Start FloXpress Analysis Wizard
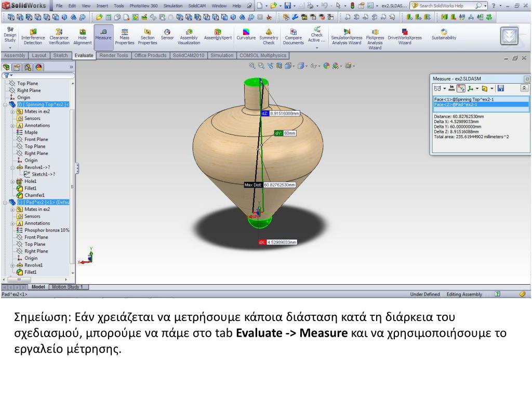Viewport: 532px width, 399px height. [x=375, y=39]
